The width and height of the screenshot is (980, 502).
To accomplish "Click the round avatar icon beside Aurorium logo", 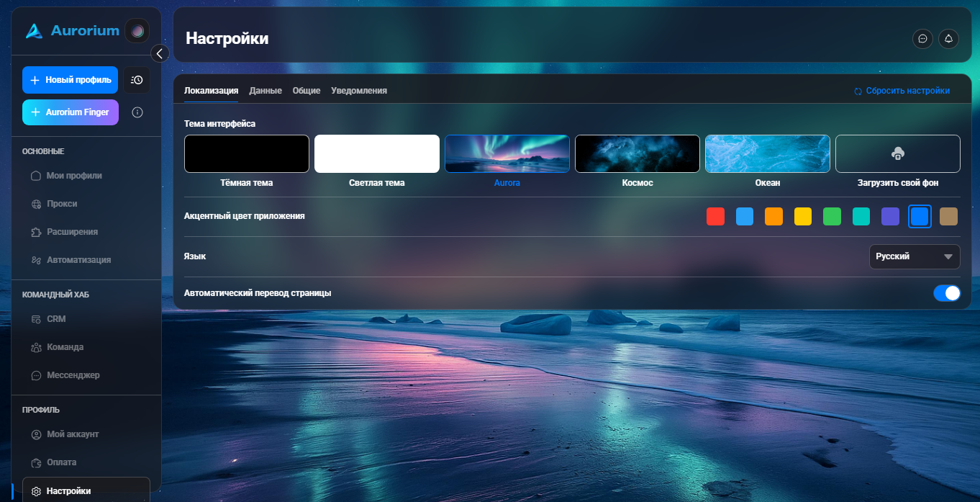I will click(137, 31).
